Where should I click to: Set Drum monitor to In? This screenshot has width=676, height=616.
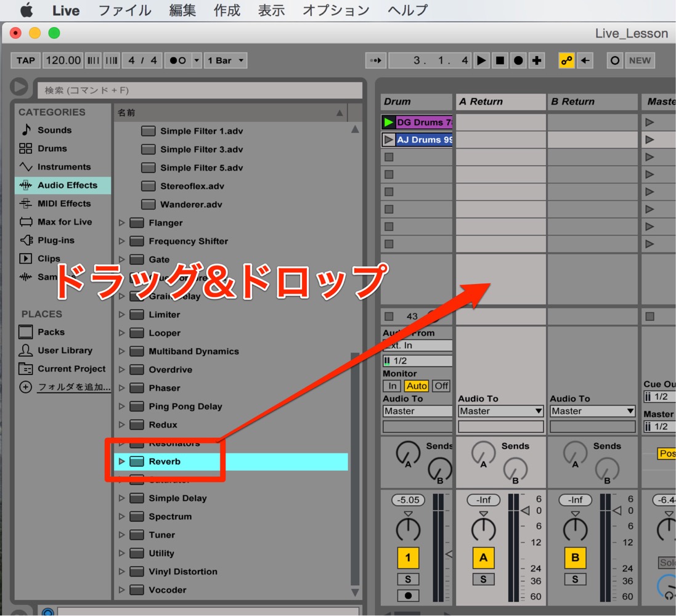tap(392, 386)
